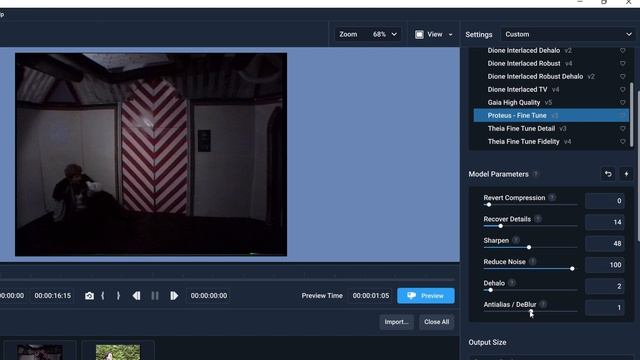Click the Sharpen slider handle
640x360 pixels.
pyautogui.click(x=529, y=247)
